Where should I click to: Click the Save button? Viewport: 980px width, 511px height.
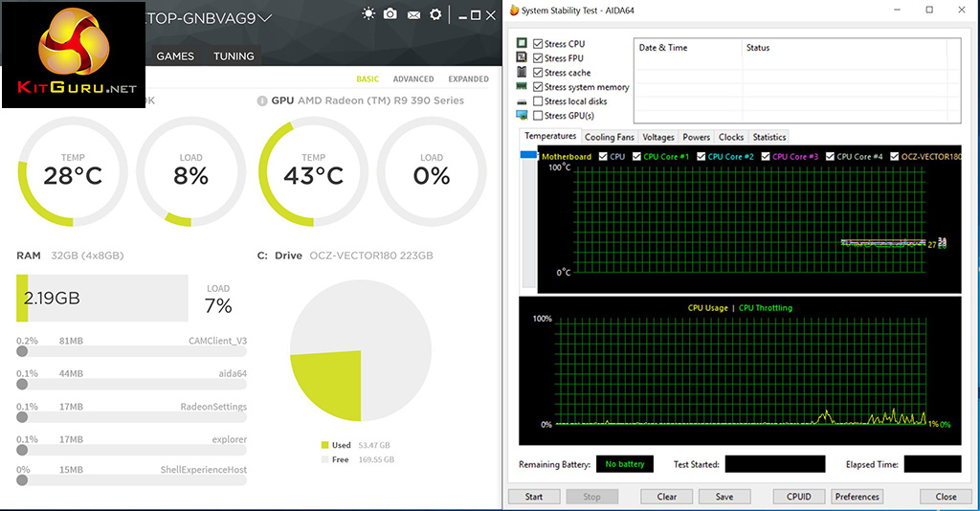(724, 497)
